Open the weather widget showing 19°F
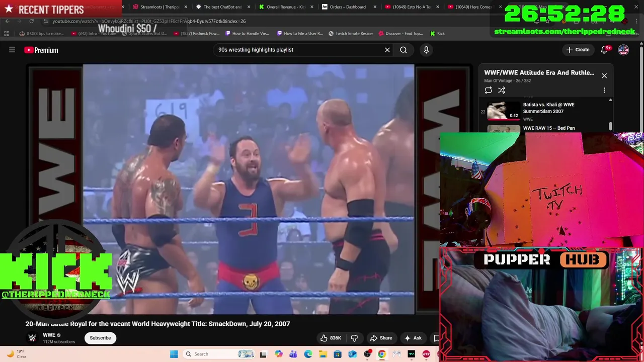 (17, 354)
